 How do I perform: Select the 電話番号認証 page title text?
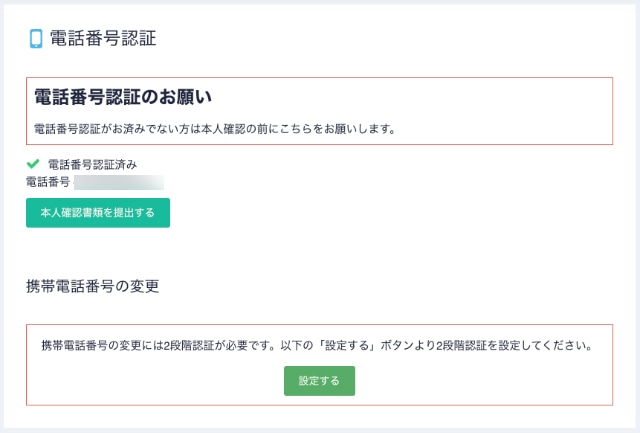pos(103,38)
